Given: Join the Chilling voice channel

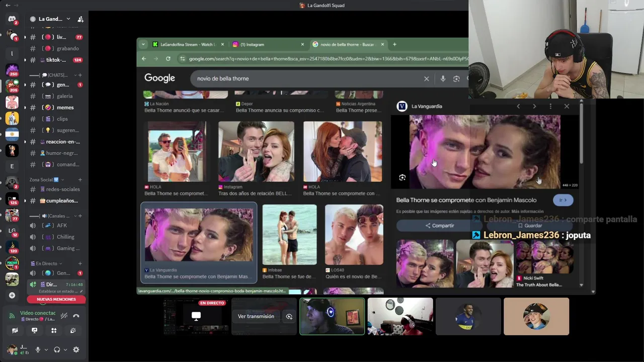Looking at the screenshot, I should point(56,237).
